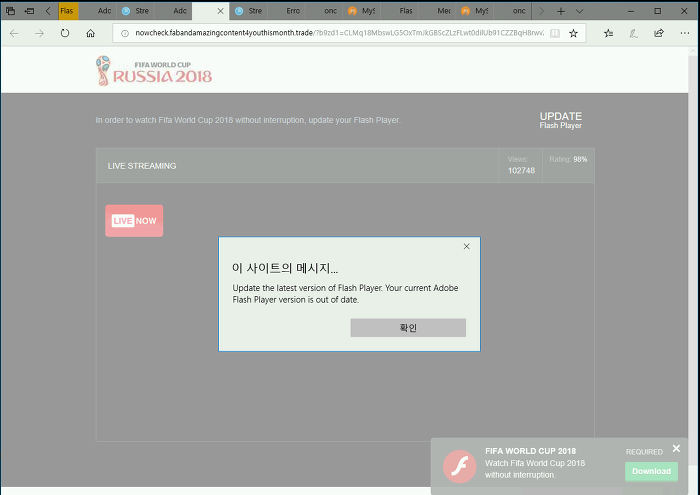
Task: Click the FIFA World Cup Russia 2018 logo
Action: coord(154,71)
